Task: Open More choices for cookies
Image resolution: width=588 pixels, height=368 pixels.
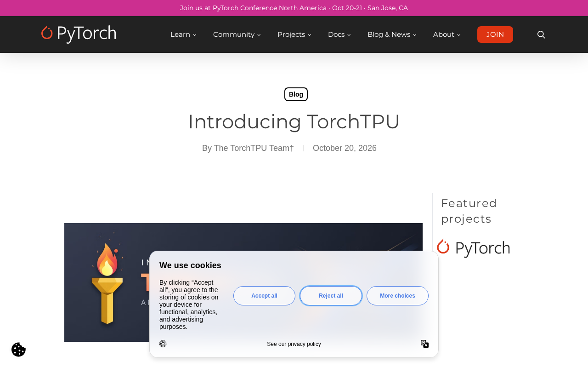Action: click(x=397, y=296)
